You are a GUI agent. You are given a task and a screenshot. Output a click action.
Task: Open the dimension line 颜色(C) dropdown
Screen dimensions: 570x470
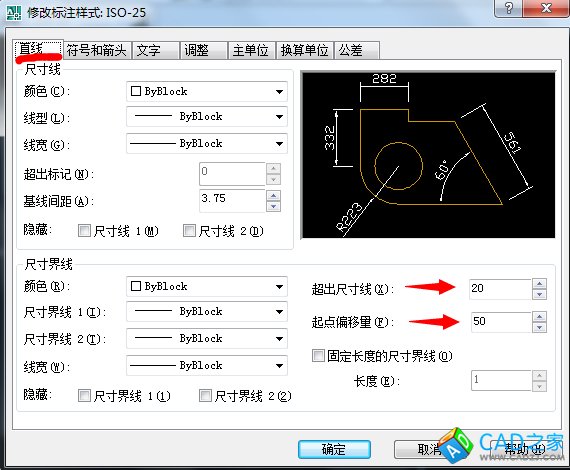(x=206, y=91)
